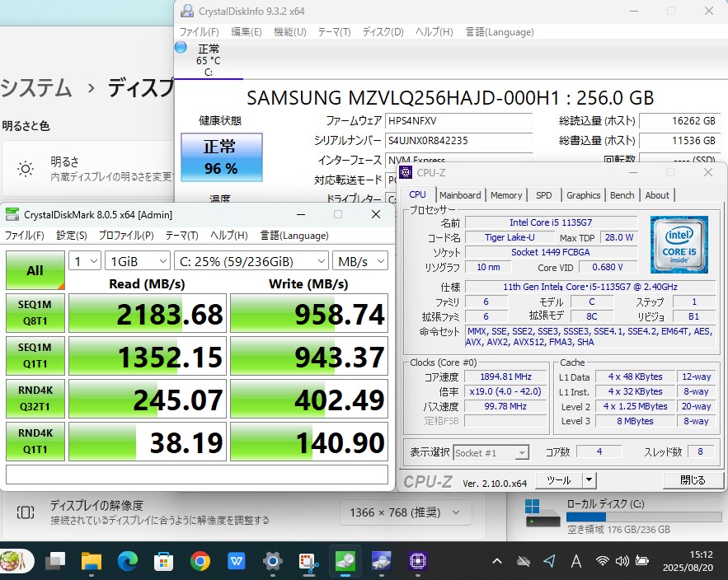Click the CPU-Z title bar chip icon
This screenshot has height=580, width=728.
coord(406,172)
